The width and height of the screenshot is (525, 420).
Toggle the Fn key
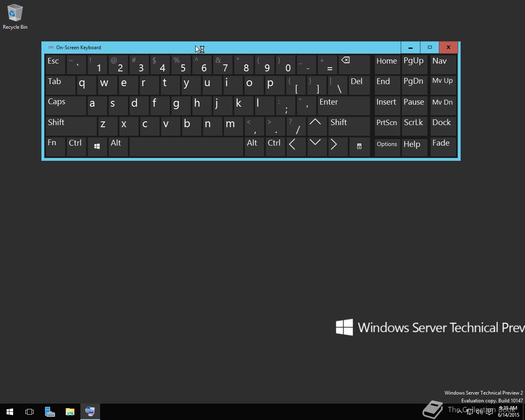point(55,147)
